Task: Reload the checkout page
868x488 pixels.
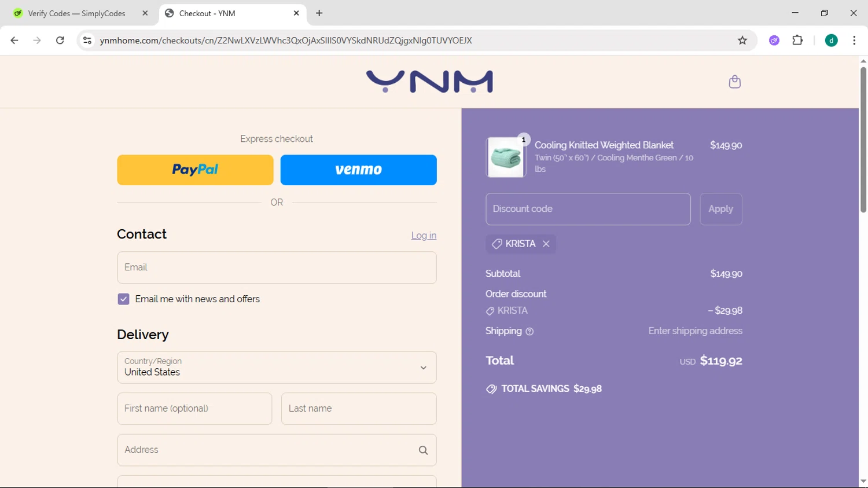Action: tap(60, 41)
